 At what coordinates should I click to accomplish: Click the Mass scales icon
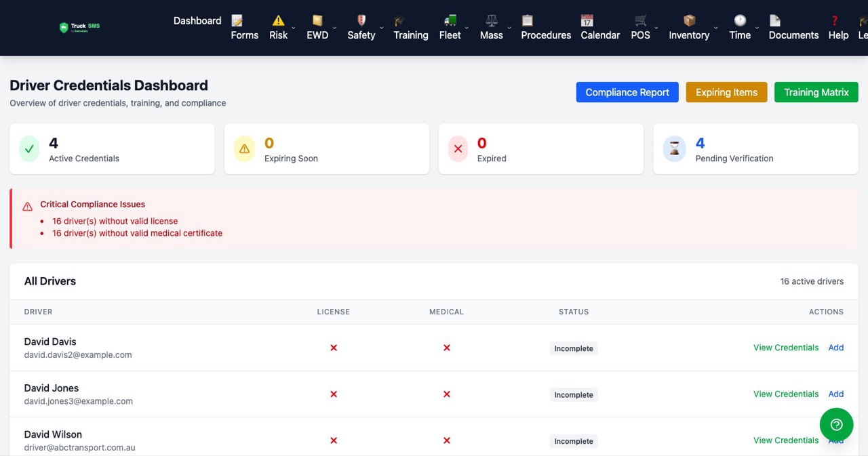(492, 20)
